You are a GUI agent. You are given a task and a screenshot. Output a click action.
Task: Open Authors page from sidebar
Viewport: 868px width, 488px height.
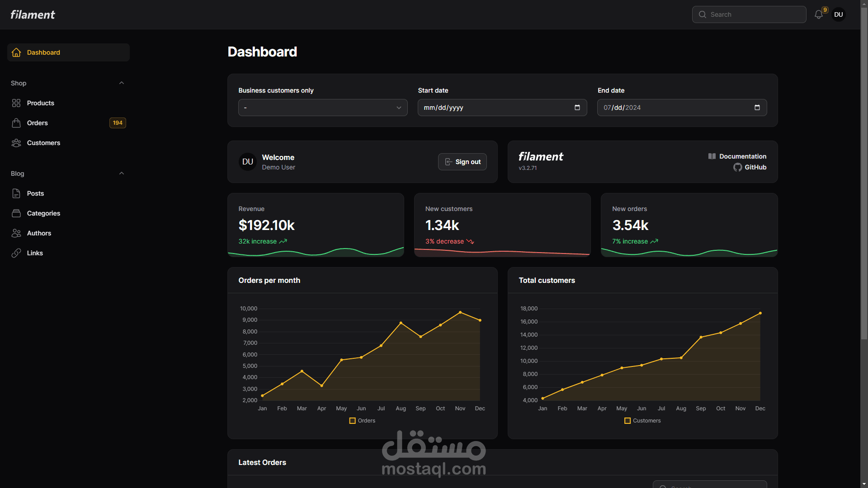[x=39, y=233]
